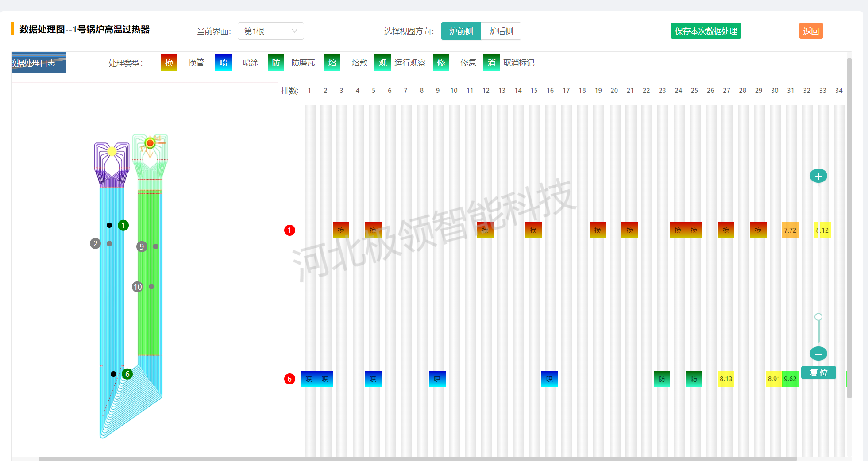Open the 当前界面 第1根 dropdown
This screenshot has height=461, width=868.
[x=270, y=31]
